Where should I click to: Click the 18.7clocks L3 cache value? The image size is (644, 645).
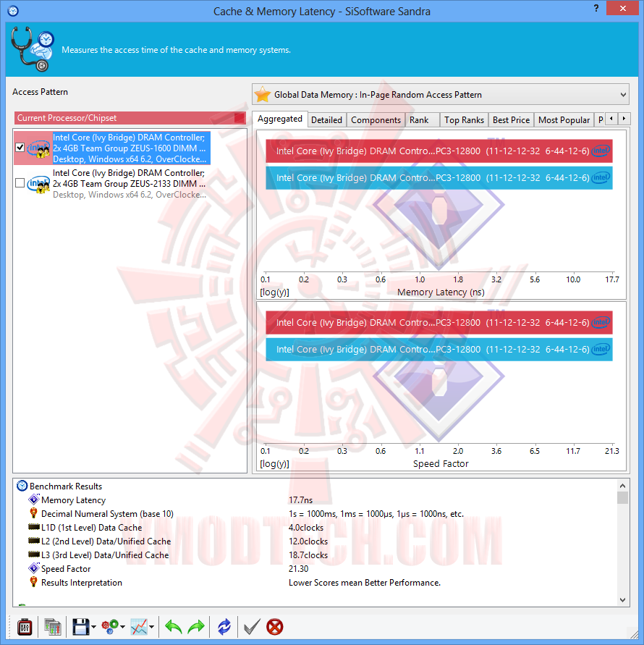(308, 555)
